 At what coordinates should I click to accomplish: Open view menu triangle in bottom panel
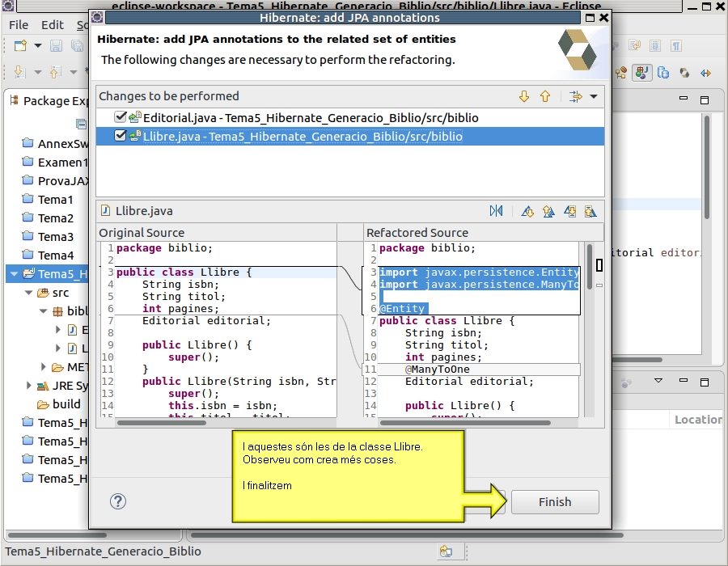658,380
